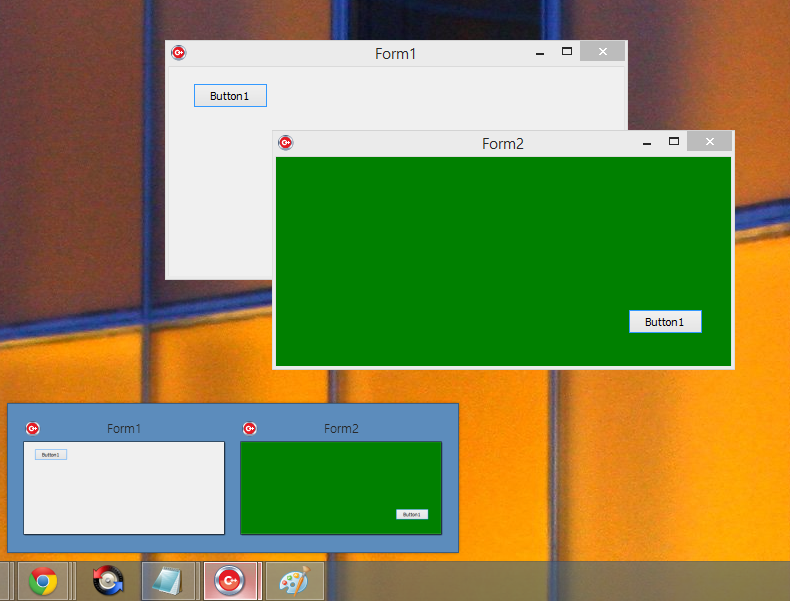Click the circular arrows disc taskbar icon

point(108,581)
